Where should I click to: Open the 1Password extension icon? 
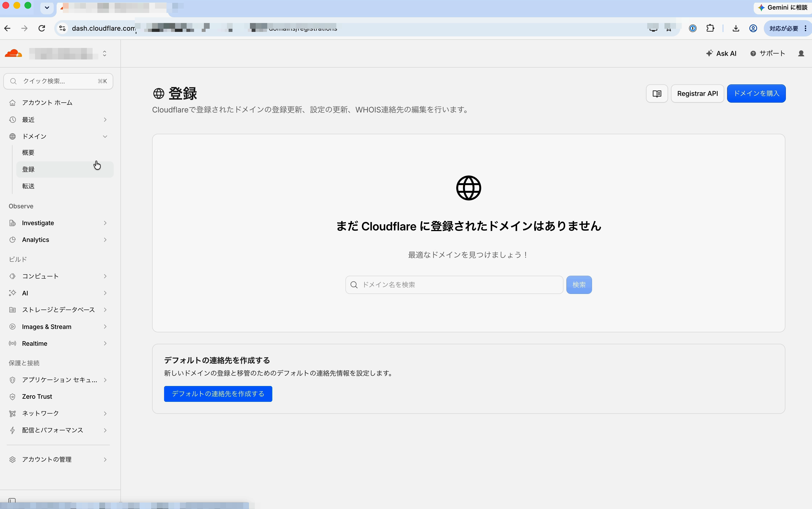[693, 28]
